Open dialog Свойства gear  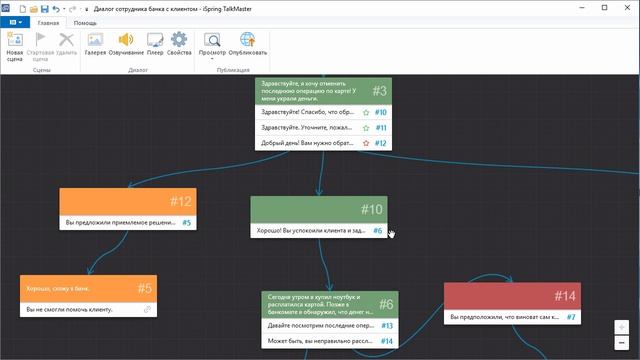(x=179, y=44)
